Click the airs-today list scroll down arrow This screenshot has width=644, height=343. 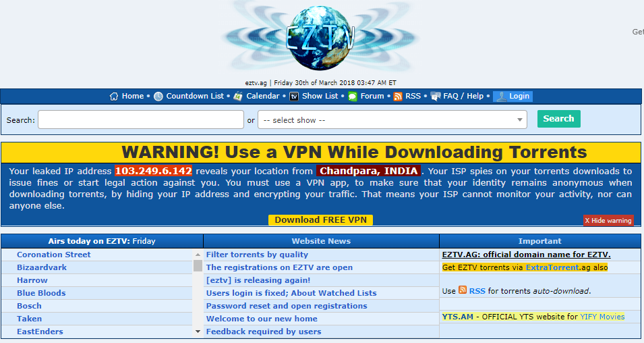pyautogui.click(x=198, y=332)
